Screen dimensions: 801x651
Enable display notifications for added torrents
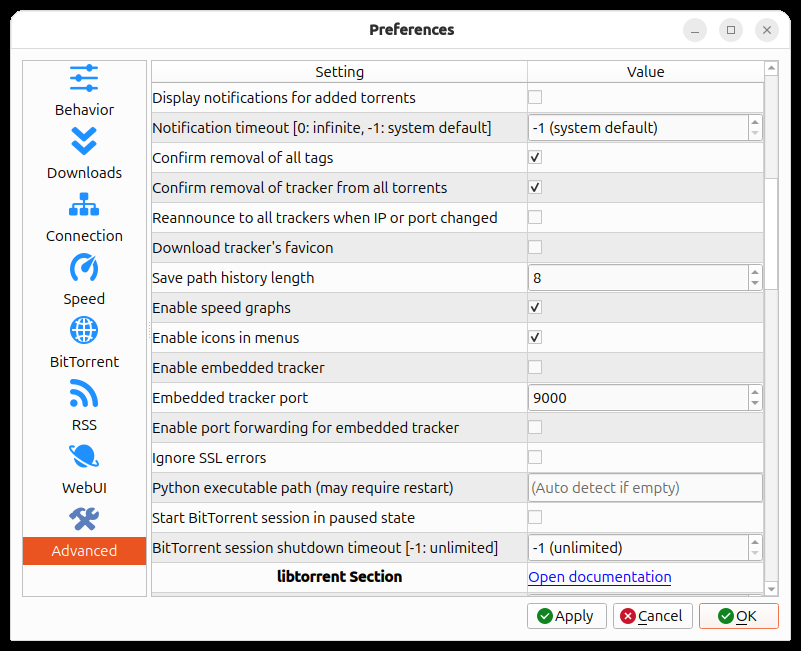[535, 98]
